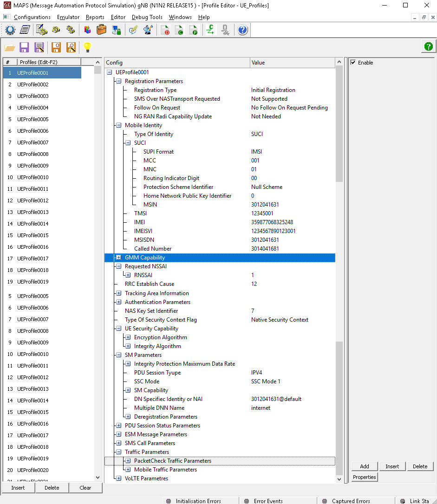Click the green Help button above Enable

[428, 46]
